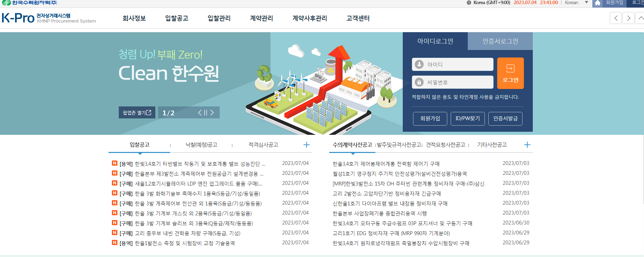
Task: Click the home icon in top bar
Action: pos(597,3)
